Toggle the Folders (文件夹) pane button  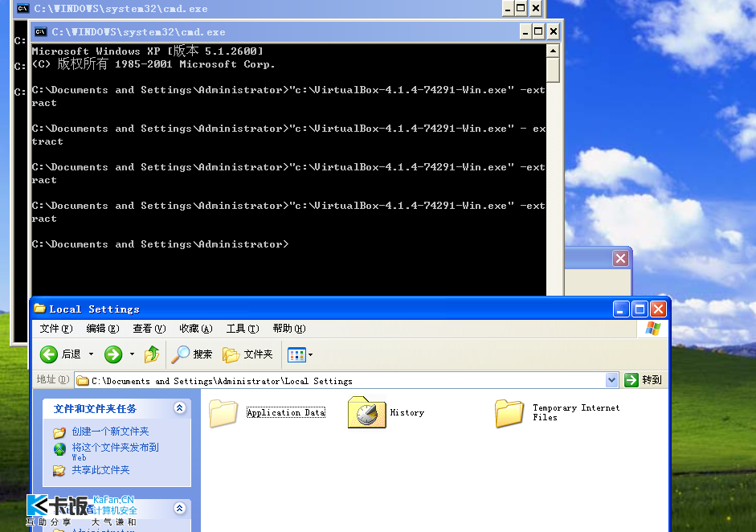(247, 354)
